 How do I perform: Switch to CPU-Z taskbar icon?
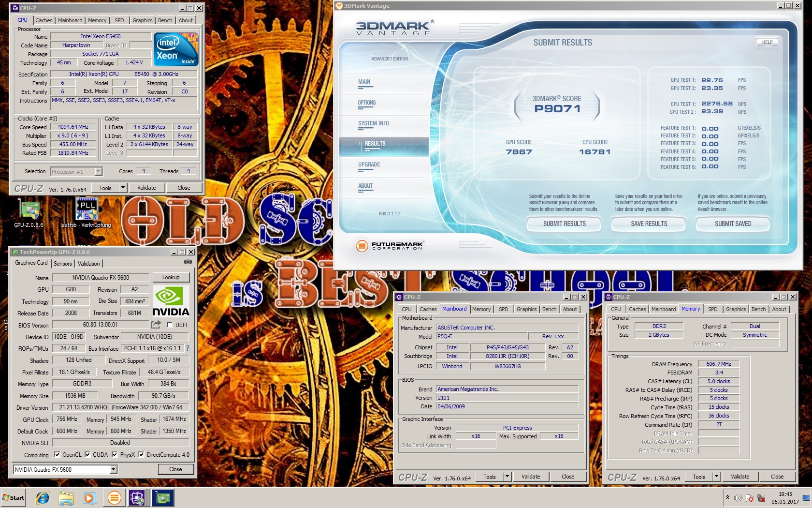[137, 498]
